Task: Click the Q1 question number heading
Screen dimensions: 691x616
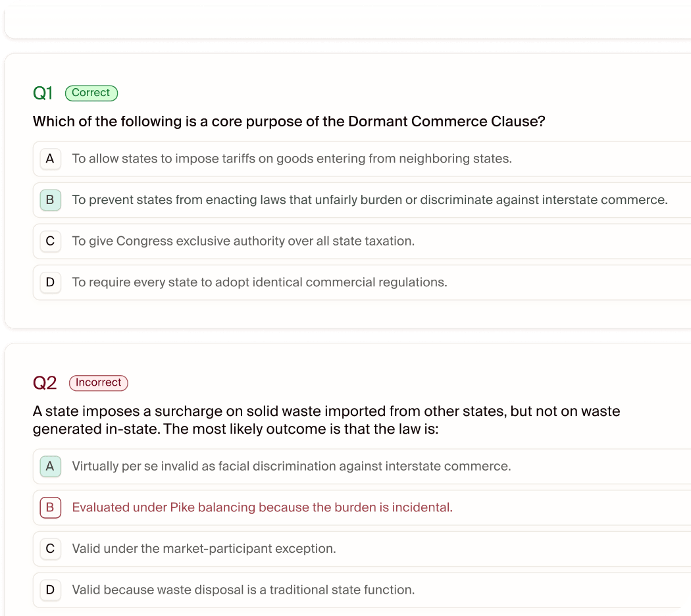Action: coord(43,93)
